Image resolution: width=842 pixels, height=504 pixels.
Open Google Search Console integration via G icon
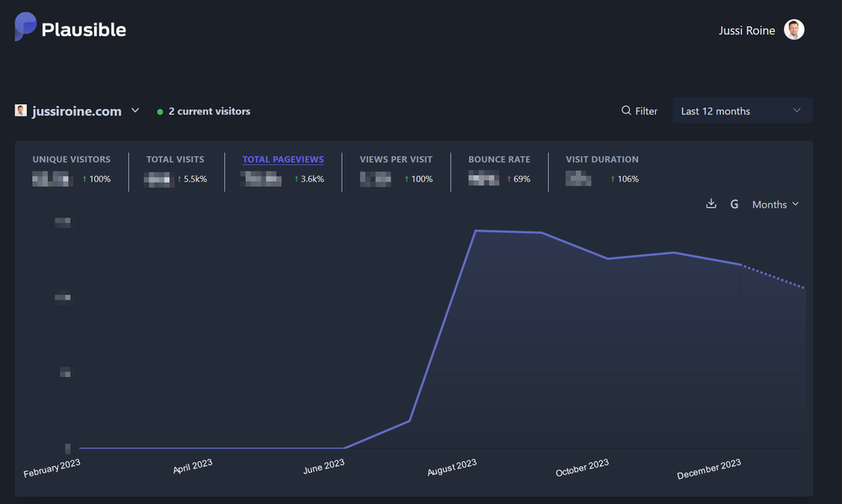pos(733,204)
